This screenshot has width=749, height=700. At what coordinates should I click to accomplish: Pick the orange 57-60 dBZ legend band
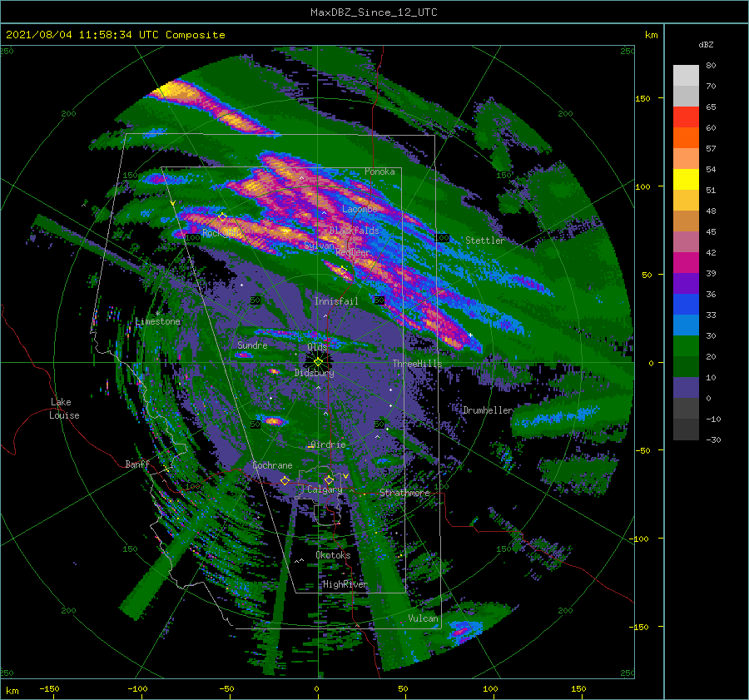(686, 137)
